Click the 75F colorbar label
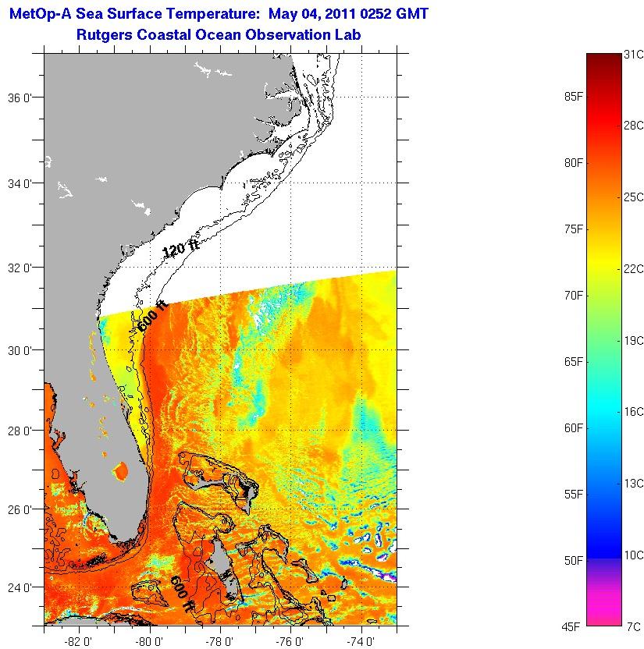Image resolution: width=644 pixels, height=649 pixels. click(573, 229)
